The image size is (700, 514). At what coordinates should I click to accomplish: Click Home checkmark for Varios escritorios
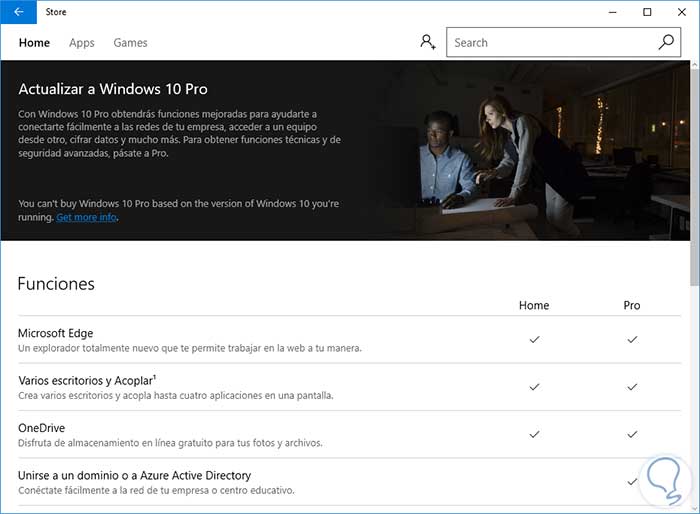534,387
